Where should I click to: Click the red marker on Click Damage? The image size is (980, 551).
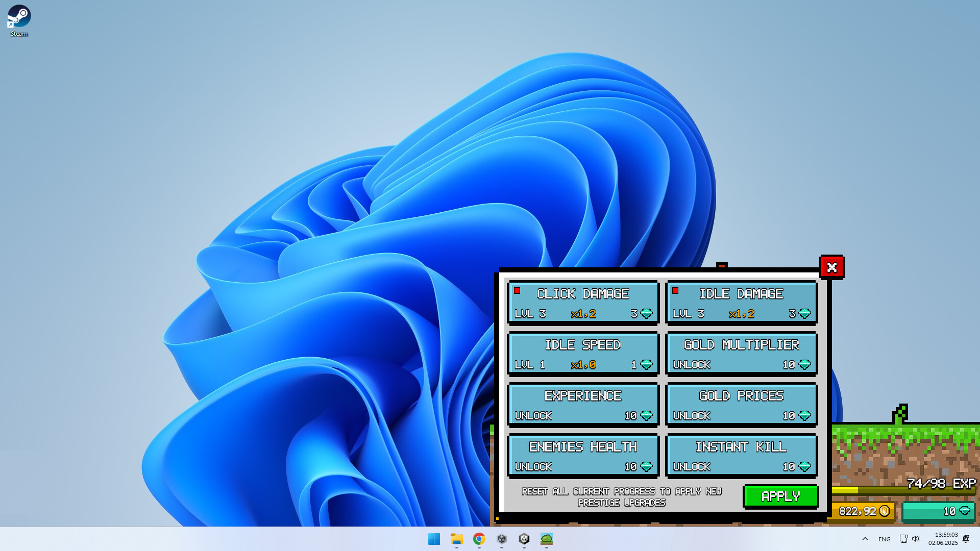[x=517, y=291]
